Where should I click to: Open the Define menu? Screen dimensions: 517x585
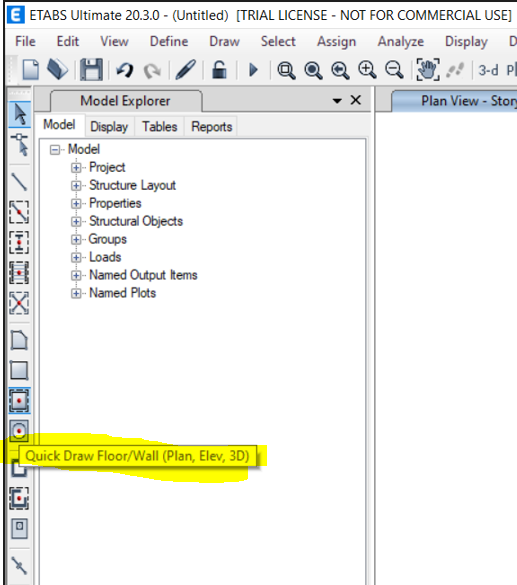(x=169, y=41)
